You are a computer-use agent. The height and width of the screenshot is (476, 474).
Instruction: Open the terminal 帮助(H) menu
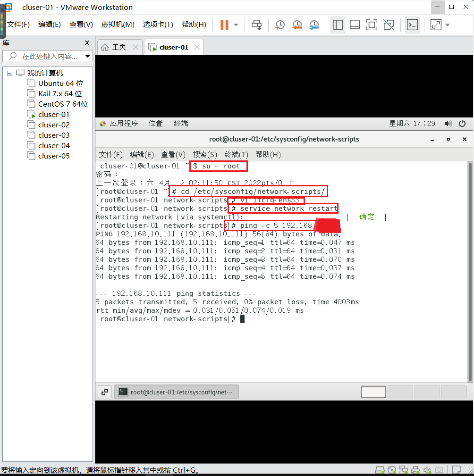pyautogui.click(x=268, y=155)
